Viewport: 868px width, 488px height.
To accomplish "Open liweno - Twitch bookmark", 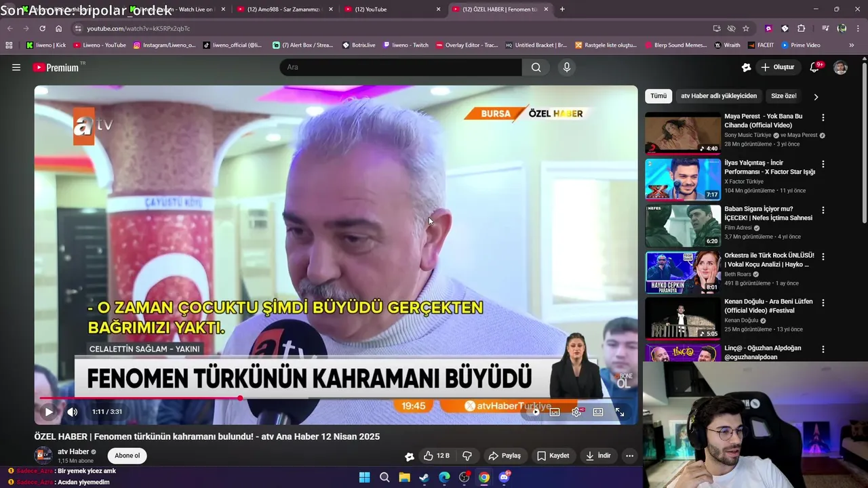I will (406, 45).
